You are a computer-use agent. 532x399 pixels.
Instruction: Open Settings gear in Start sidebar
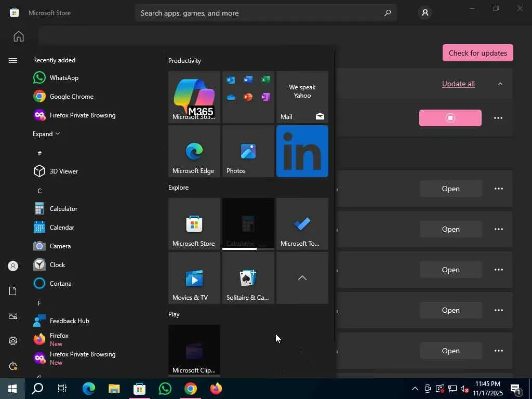tap(13, 341)
